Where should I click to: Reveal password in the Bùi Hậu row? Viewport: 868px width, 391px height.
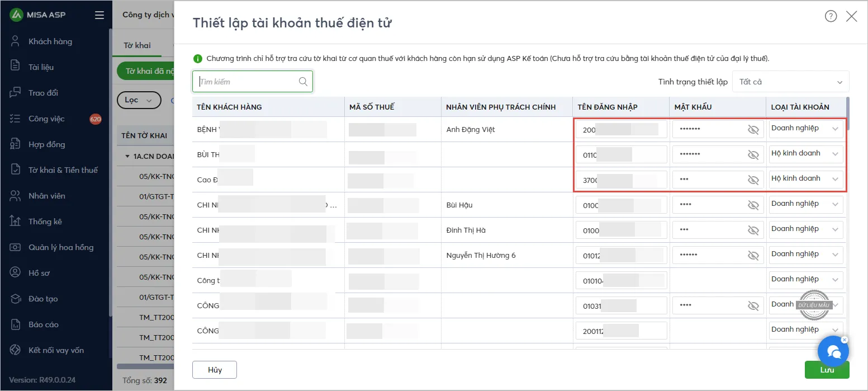(x=753, y=205)
